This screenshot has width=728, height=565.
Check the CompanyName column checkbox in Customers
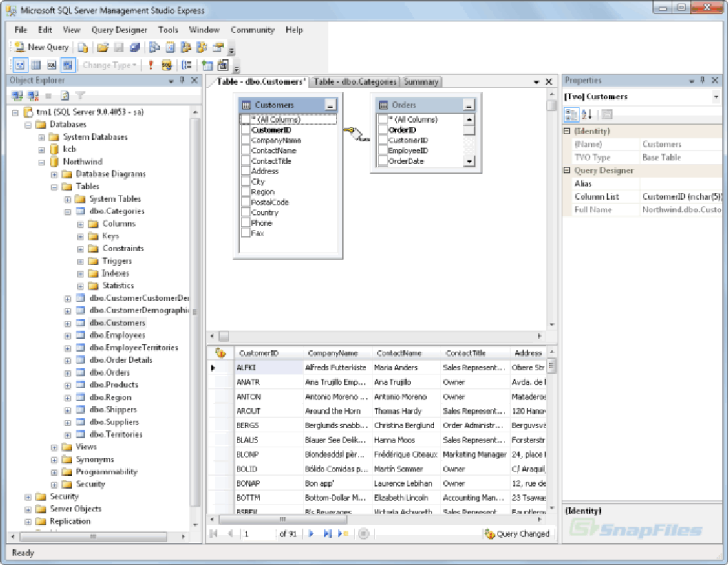(246, 141)
